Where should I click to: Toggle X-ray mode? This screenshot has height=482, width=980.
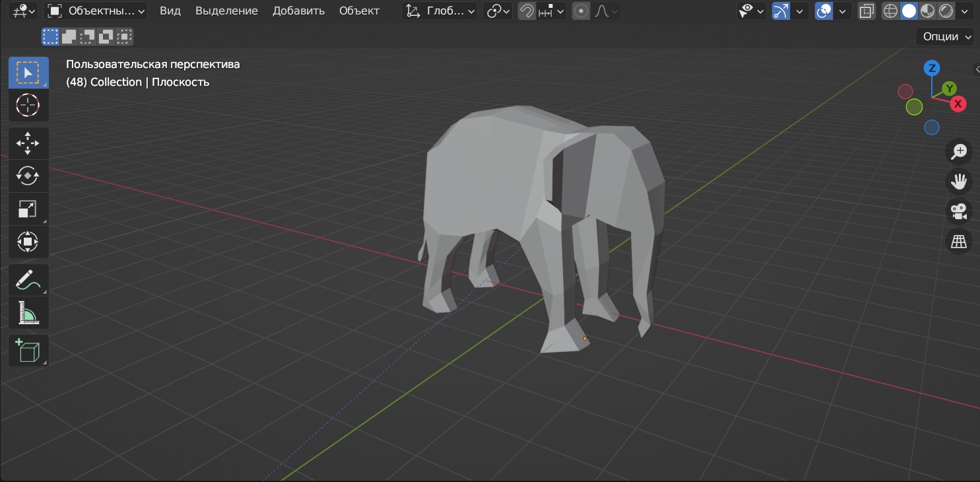tap(866, 11)
